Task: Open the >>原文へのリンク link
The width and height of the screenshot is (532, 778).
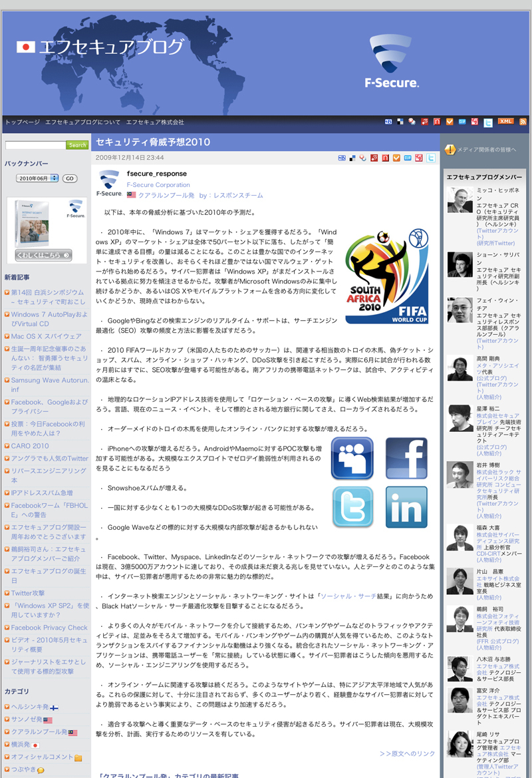Action: 407,753
